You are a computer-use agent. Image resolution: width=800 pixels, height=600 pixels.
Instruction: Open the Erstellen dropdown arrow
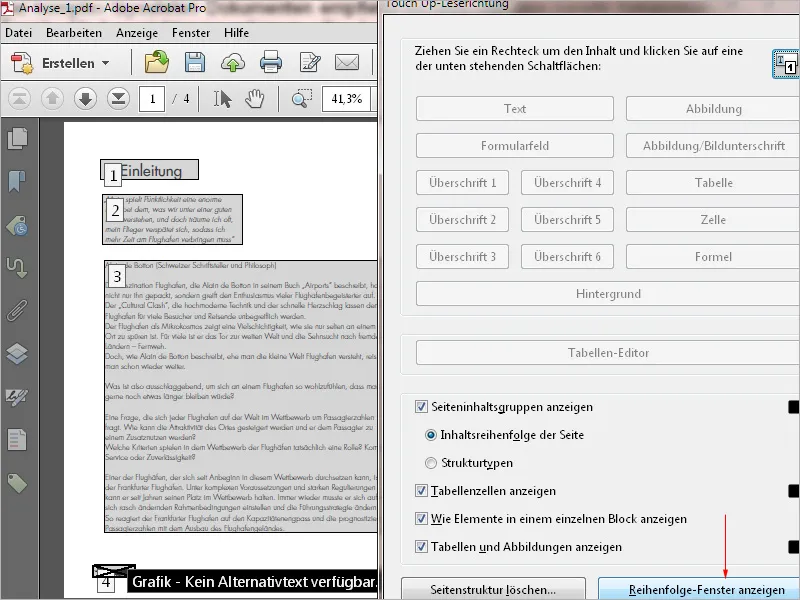[106, 63]
